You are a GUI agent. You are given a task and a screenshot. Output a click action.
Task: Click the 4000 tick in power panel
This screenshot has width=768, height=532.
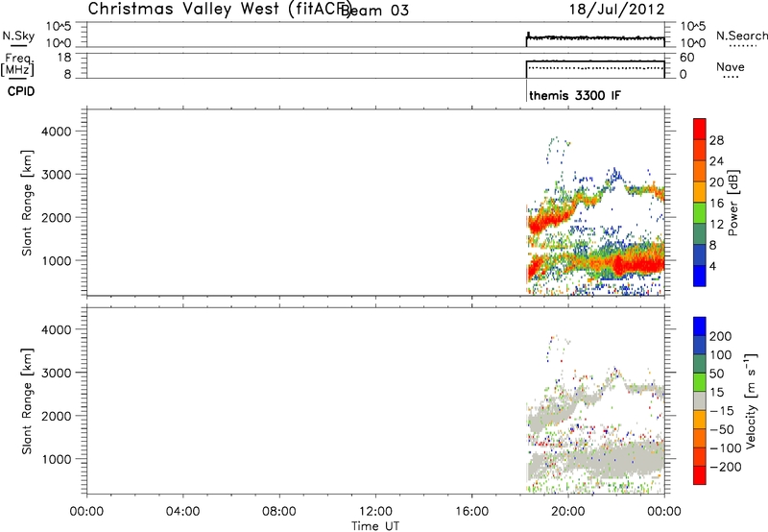click(56, 132)
